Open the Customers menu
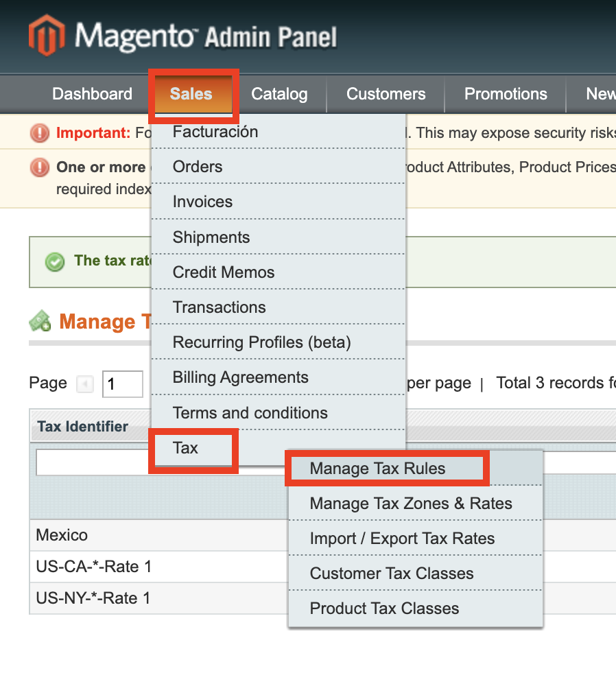This screenshot has width=616, height=697. tap(386, 94)
